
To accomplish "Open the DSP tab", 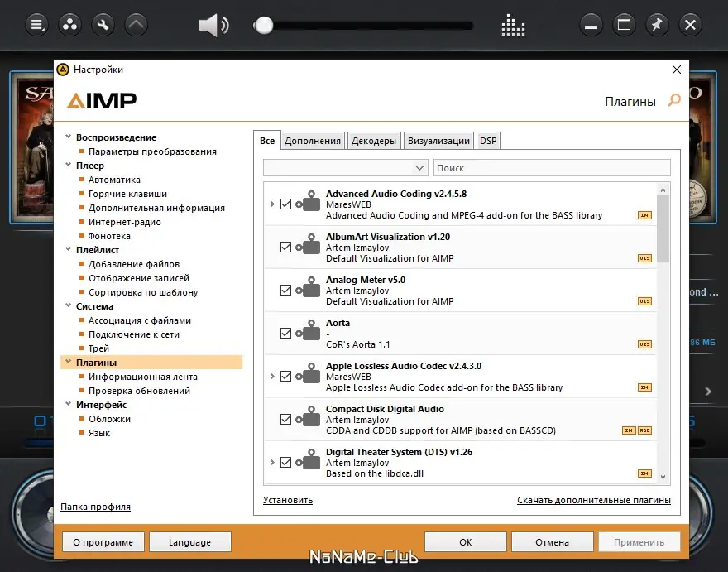I will point(488,141).
